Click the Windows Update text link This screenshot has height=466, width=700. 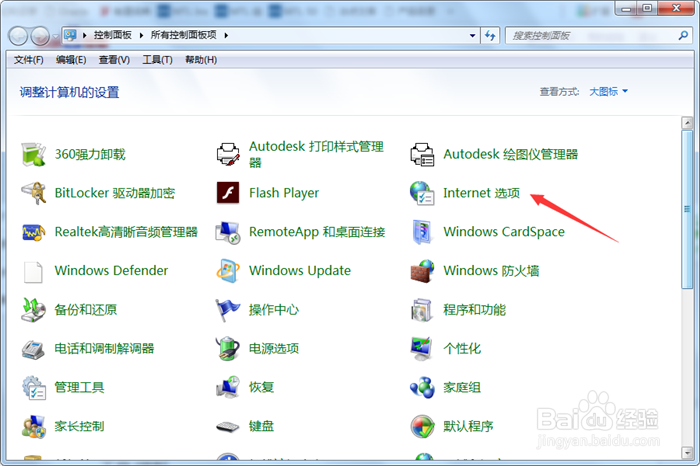[x=300, y=271]
